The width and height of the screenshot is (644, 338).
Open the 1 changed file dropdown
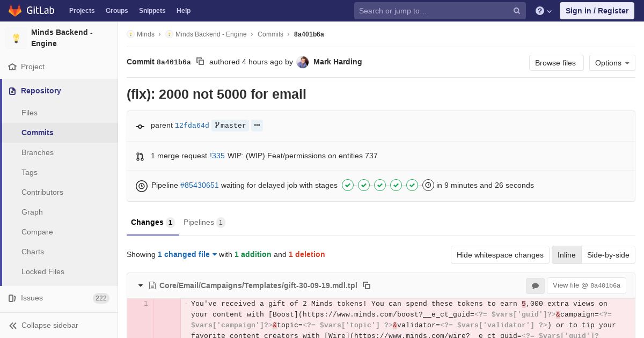click(187, 255)
